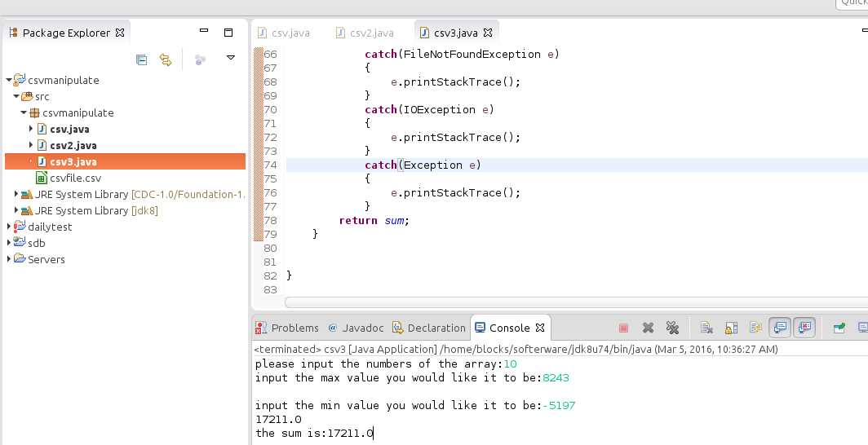
Task: Toggle Scroll Lock in the Console
Action: click(x=731, y=328)
